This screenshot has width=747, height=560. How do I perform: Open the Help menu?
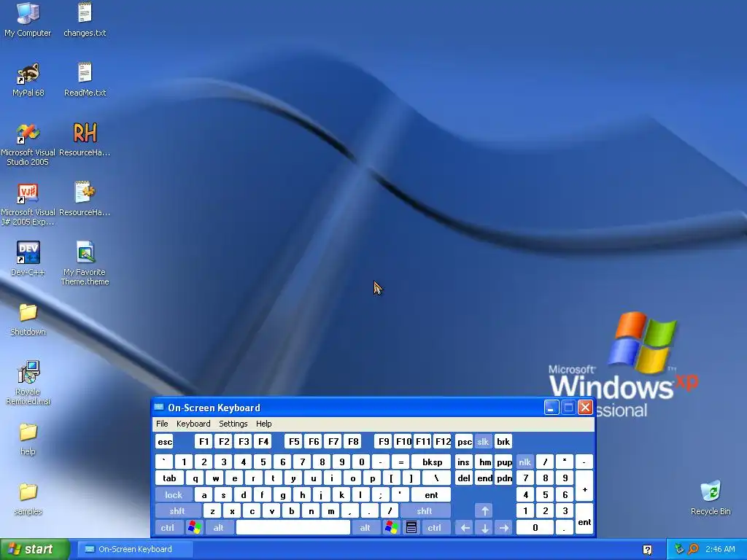click(x=263, y=424)
